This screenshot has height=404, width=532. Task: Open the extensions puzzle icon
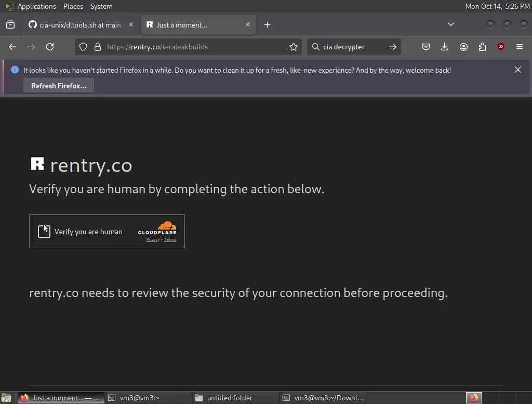pyautogui.click(x=482, y=47)
